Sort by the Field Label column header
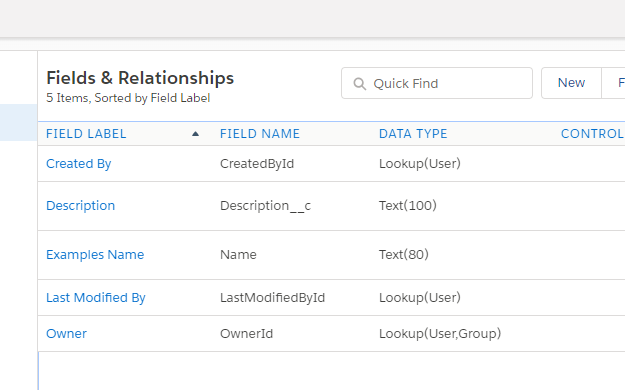This screenshot has width=625, height=390. [x=86, y=134]
